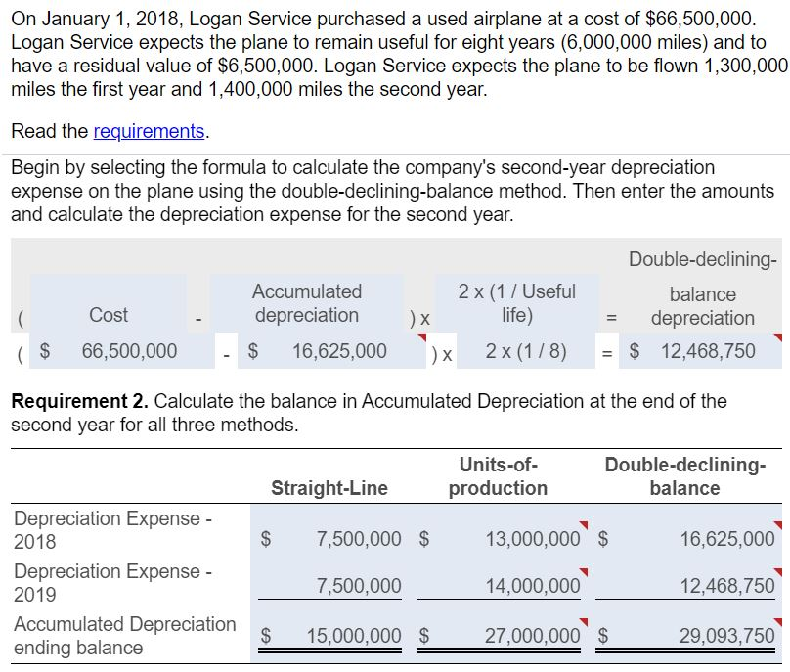Click the Units-of-production column header
This screenshot has height=672, width=790.
[x=498, y=476]
